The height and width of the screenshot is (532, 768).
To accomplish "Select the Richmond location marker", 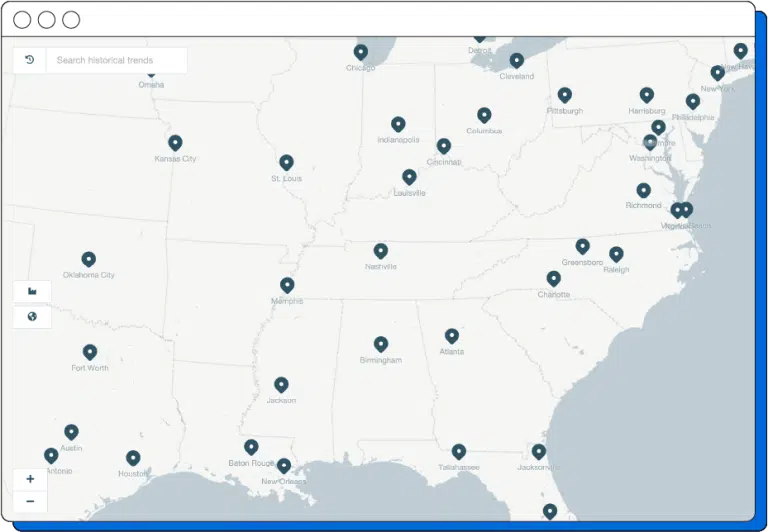I will click(644, 190).
